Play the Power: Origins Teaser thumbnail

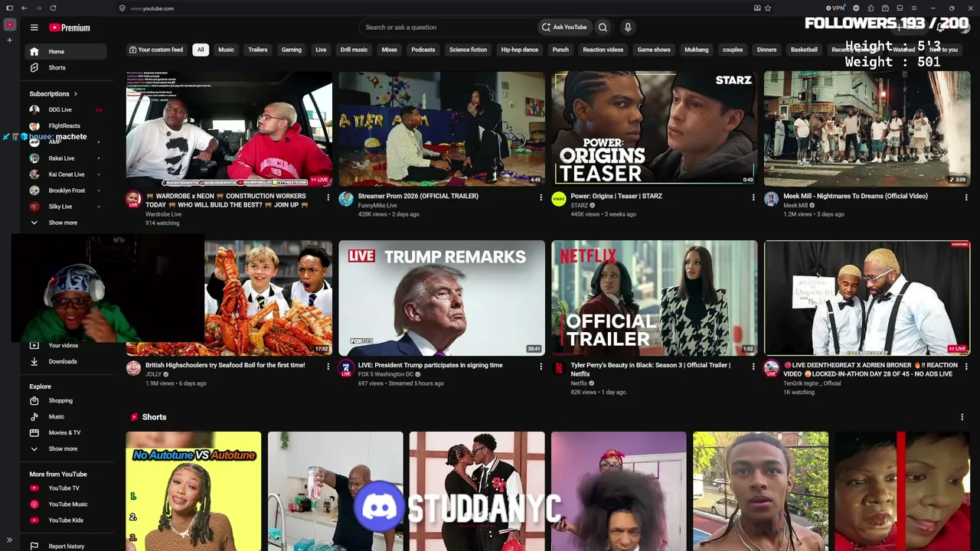point(655,129)
